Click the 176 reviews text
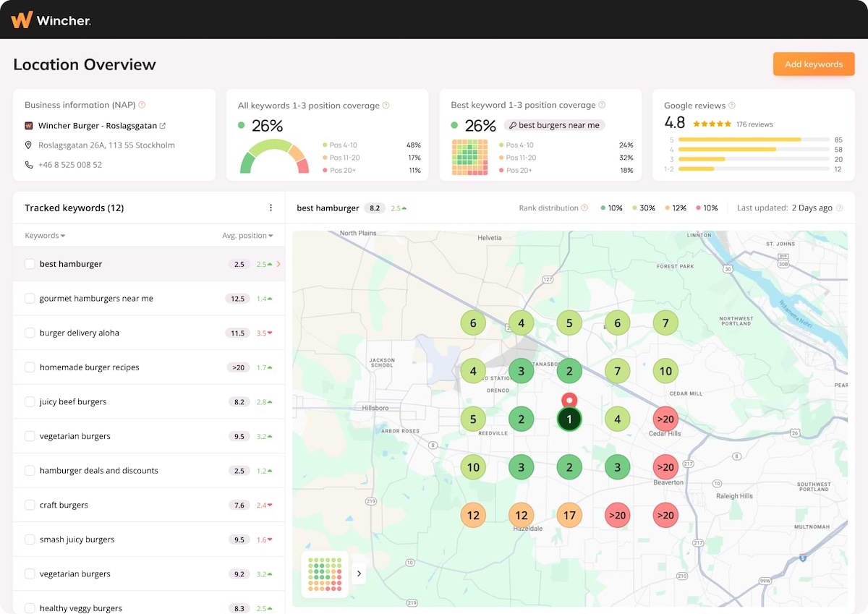 click(x=754, y=124)
